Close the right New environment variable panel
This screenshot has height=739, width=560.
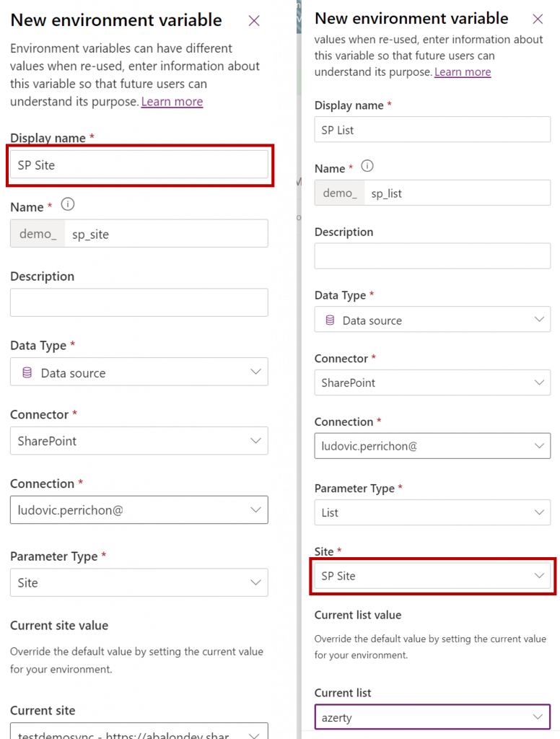click(538, 19)
